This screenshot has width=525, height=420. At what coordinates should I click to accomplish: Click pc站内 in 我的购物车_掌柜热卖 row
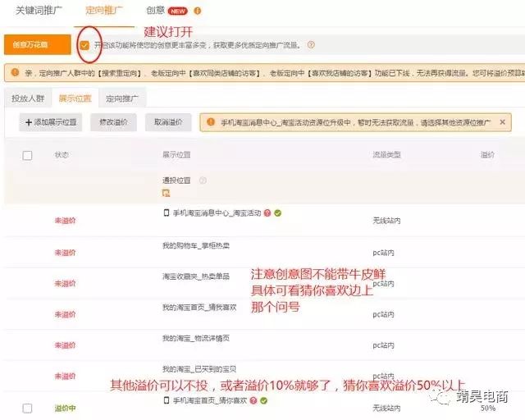tap(383, 253)
